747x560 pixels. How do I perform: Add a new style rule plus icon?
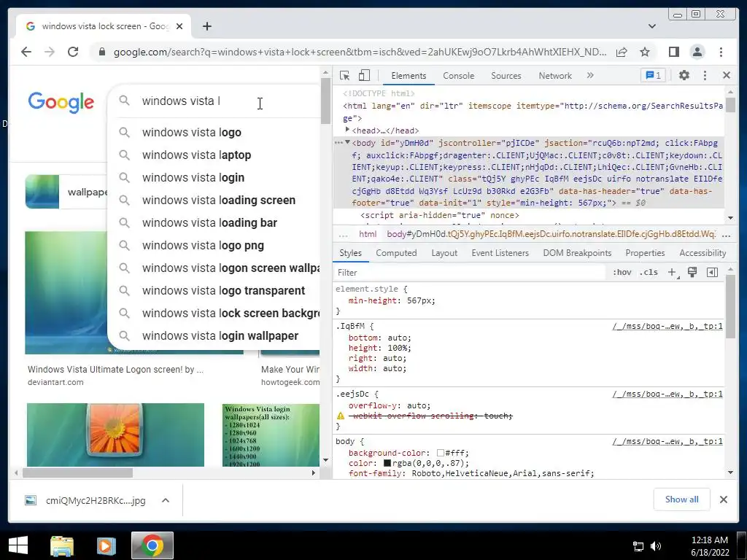click(672, 273)
